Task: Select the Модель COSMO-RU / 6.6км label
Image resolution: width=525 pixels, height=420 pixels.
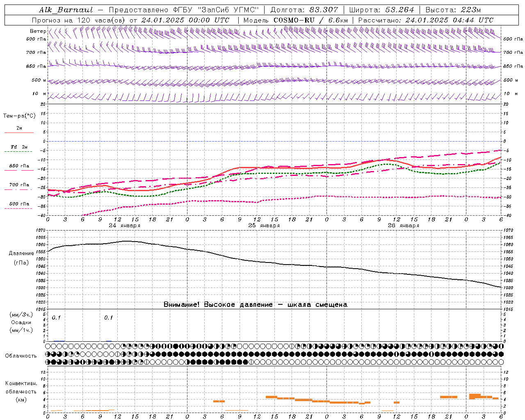Action: click(295, 20)
